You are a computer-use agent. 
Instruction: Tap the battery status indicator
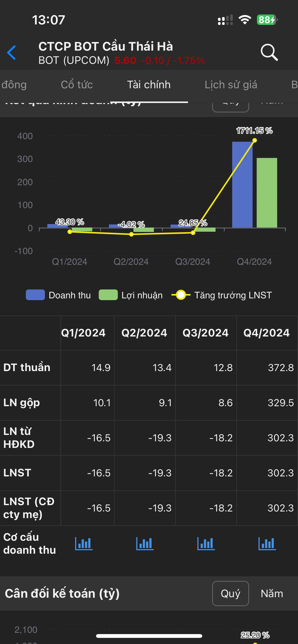(x=267, y=20)
